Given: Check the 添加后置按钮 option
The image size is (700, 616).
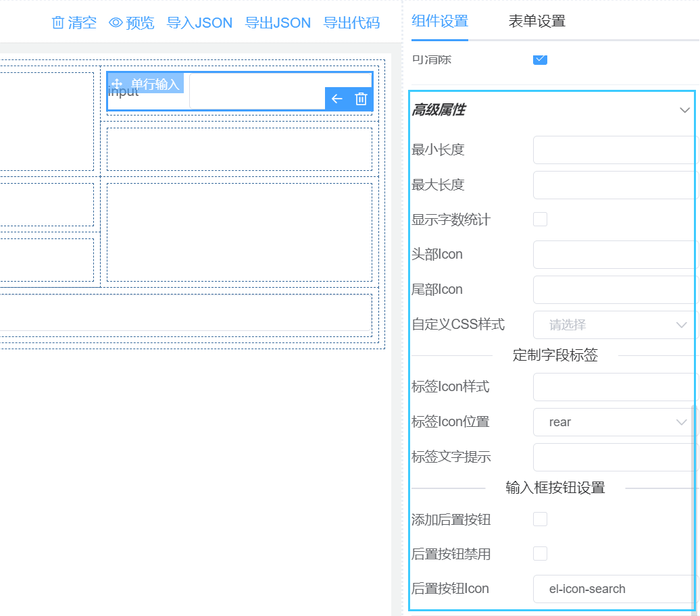Looking at the screenshot, I should tap(540, 519).
